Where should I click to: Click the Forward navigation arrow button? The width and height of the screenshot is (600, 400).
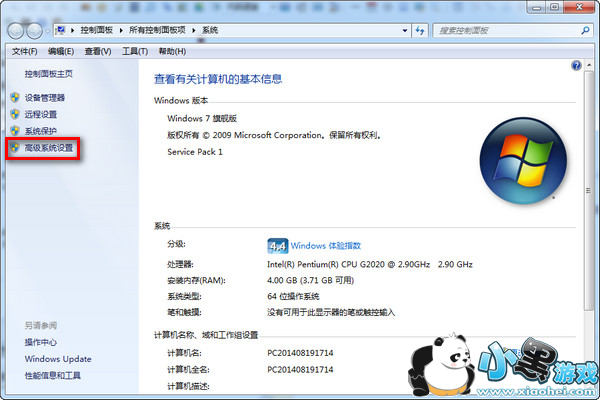point(34,31)
